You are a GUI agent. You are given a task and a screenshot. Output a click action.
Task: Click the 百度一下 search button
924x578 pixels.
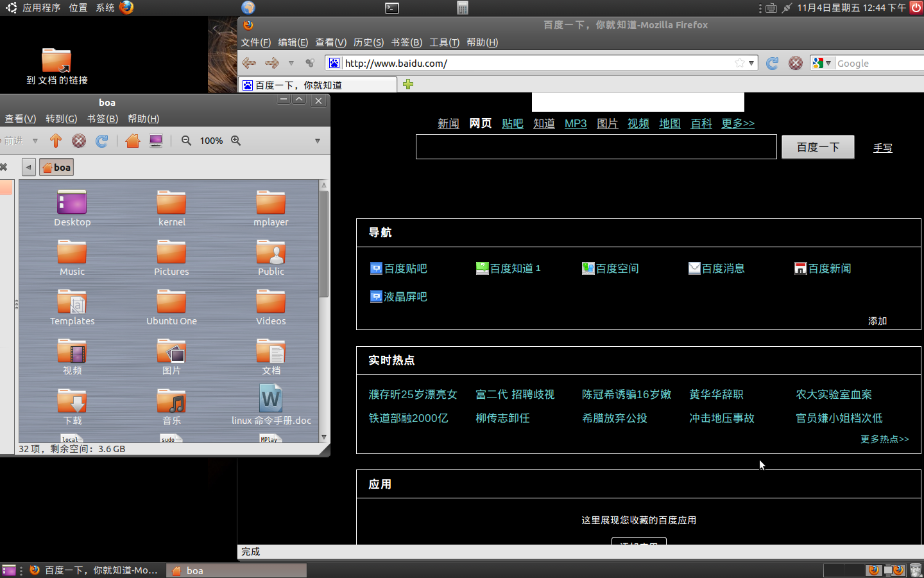click(x=817, y=147)
